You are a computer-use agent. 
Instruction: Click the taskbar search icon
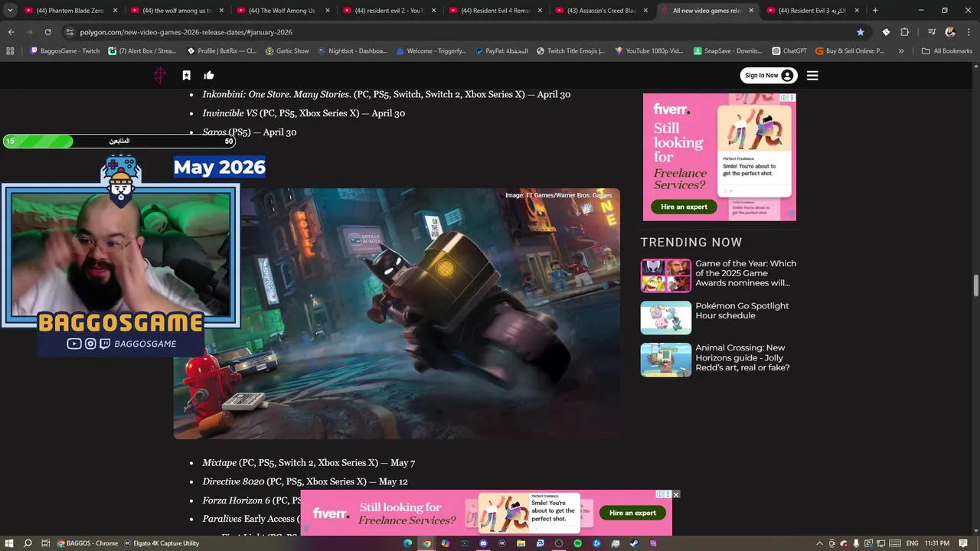[x=28, y=543]
